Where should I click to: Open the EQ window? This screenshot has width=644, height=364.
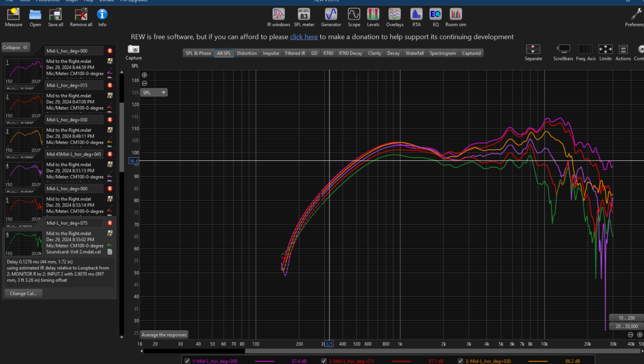(x=436, y=17)
